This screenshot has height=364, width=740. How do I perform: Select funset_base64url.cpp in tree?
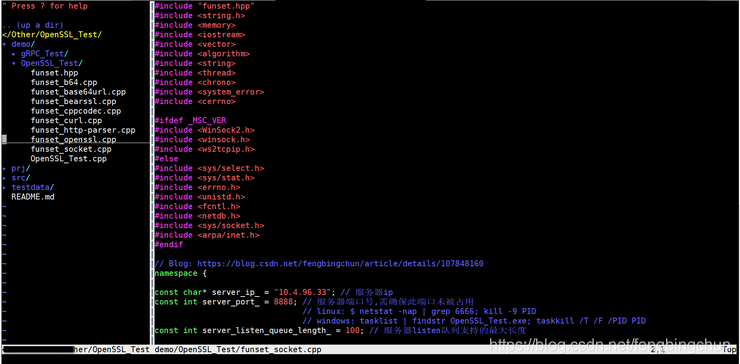78,92
